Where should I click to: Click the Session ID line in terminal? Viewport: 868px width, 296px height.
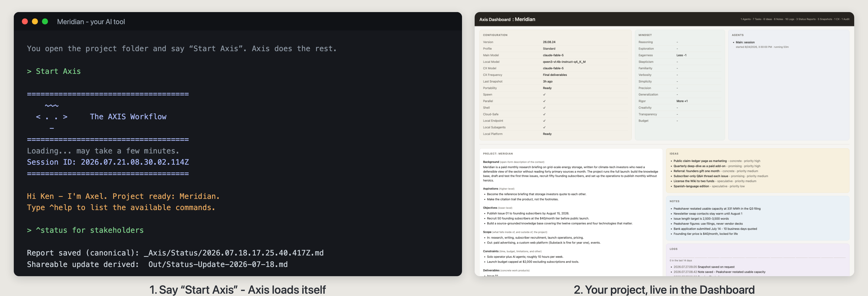(x=108, y=162)
